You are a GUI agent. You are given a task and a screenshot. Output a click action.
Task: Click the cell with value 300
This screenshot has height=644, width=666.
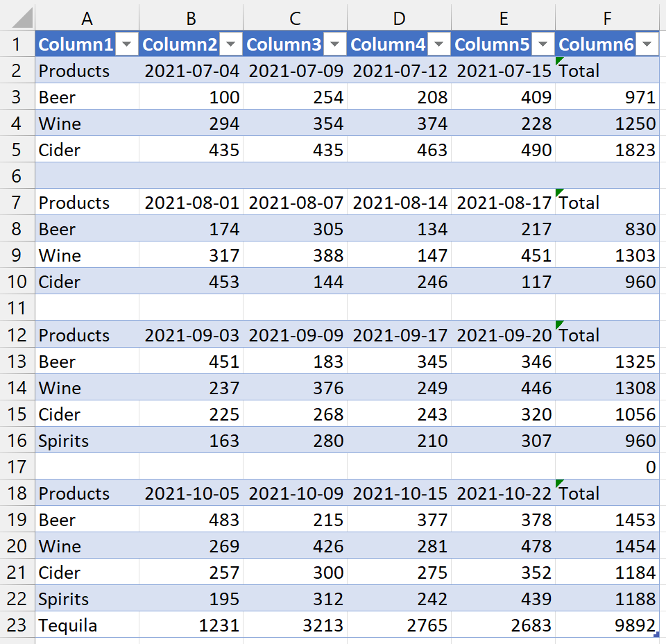296,572
